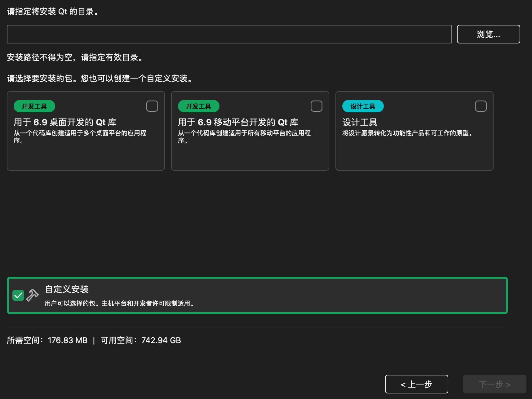Screen dimensions: 532x399
Task: Click the 将设计愿景转化为功能性产品 description
Action: click(x=408, y=133)
